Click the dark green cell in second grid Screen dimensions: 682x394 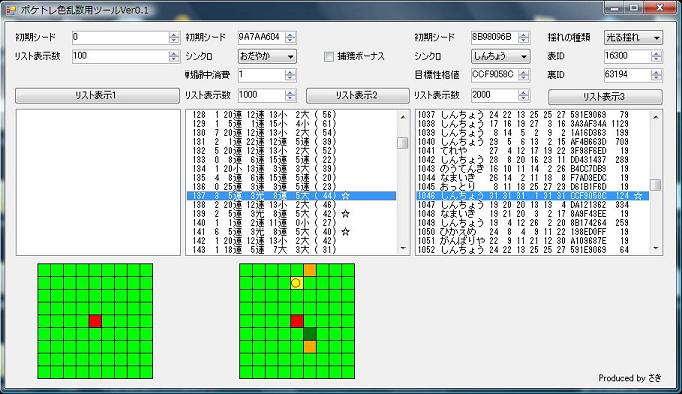pos(310,334)
